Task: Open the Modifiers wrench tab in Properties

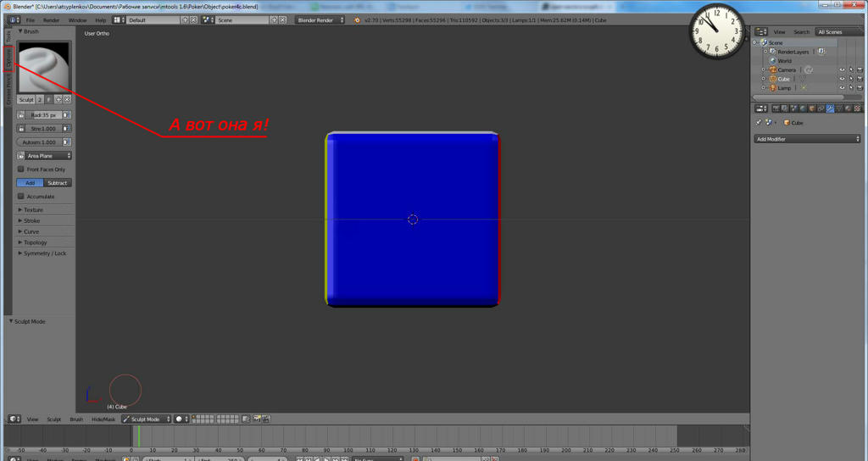Action: coord(830,108)
